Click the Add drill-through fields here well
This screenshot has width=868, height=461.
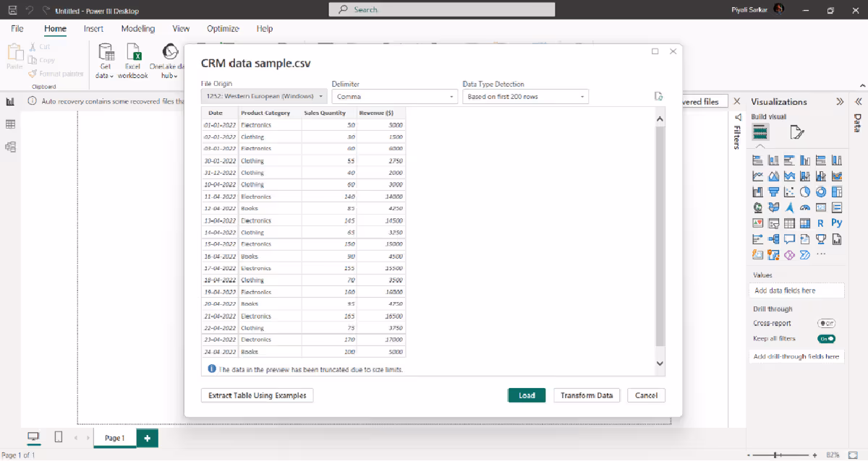(796, 356)
